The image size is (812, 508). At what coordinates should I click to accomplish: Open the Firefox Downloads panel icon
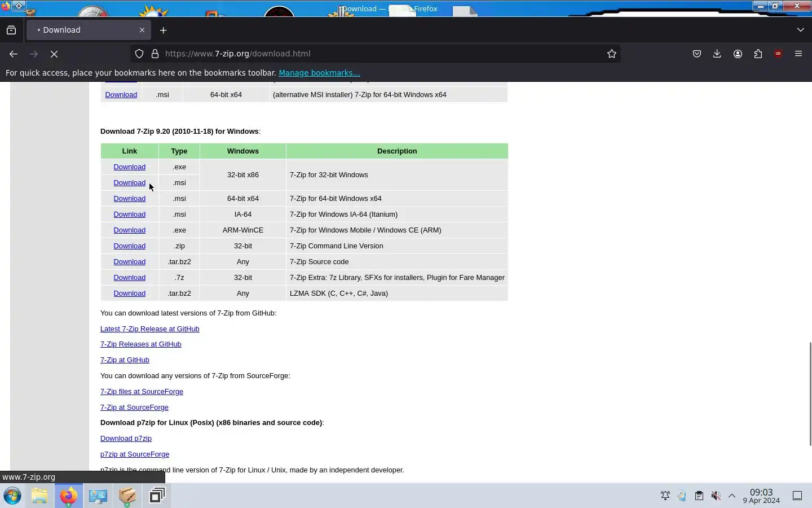click(x=717, y=54)
